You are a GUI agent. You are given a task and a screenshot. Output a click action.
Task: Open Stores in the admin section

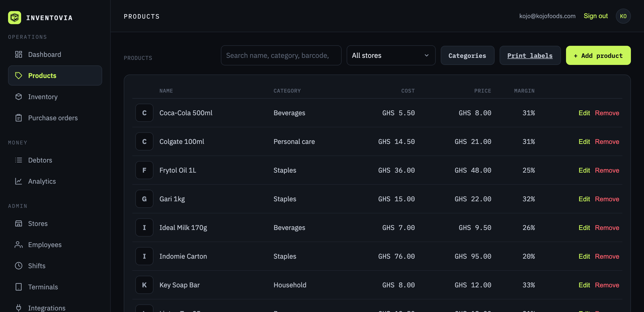pyautogui.click(x=55, y=223)
